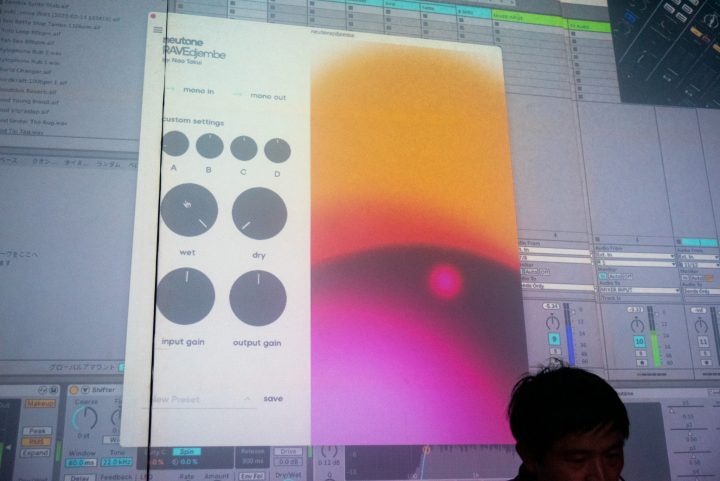Click the output gain knob
720x481 pixels.
[x=258, y=298]
